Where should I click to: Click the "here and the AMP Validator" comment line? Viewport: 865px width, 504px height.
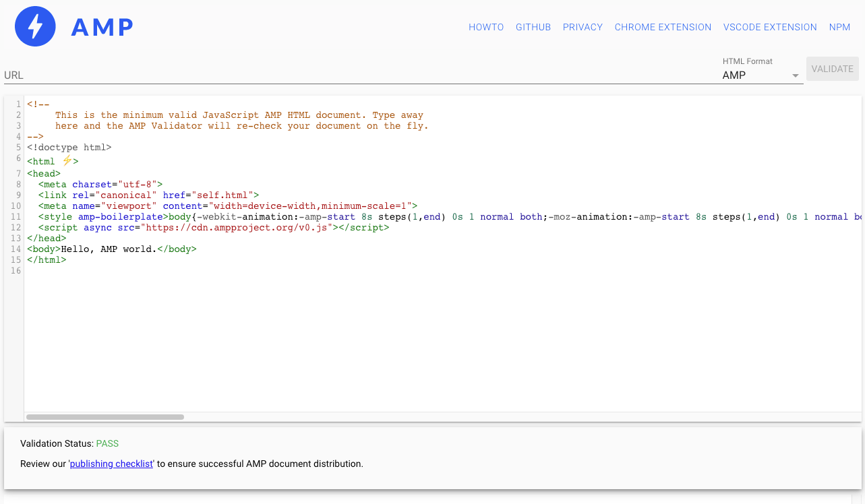coord(242,125)
